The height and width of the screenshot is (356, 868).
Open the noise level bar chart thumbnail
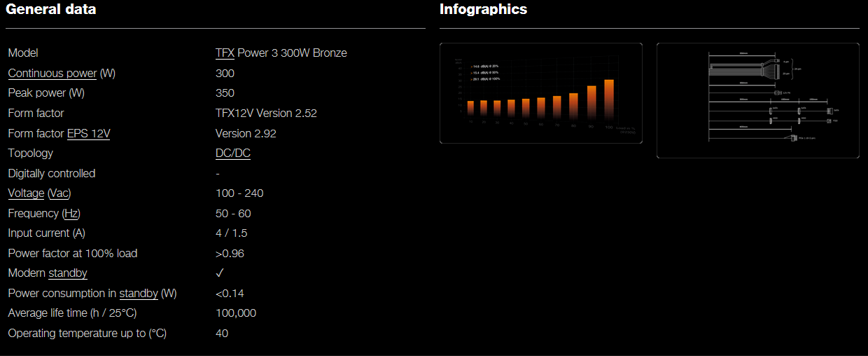[x=541, y=93]
